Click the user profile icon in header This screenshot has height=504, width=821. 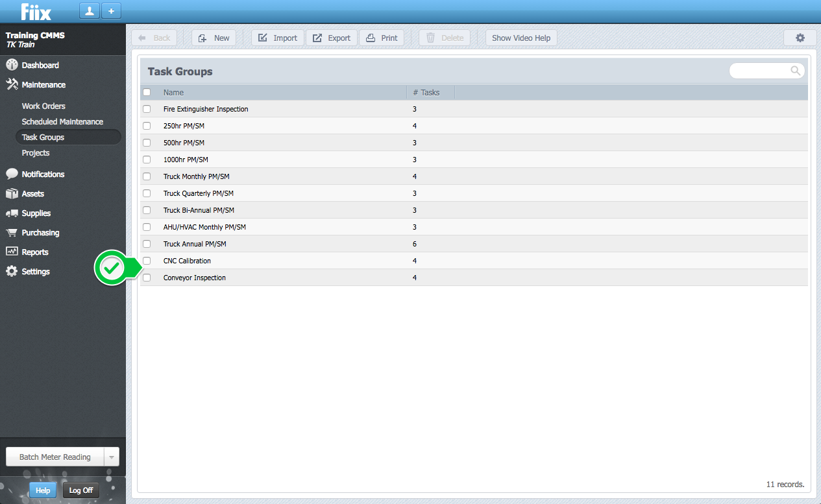pyautogui.click(x=89, y=11)
